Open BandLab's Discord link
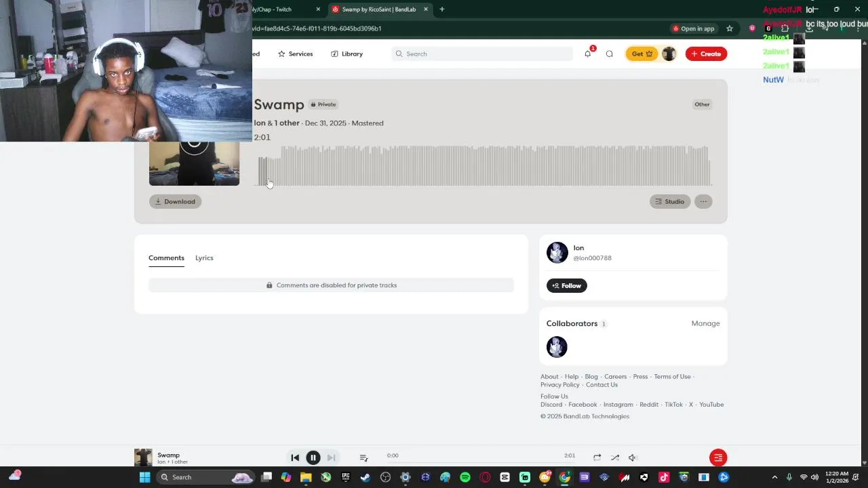The width and height of the screenshot is (868, 488). (x=551, y=405)
